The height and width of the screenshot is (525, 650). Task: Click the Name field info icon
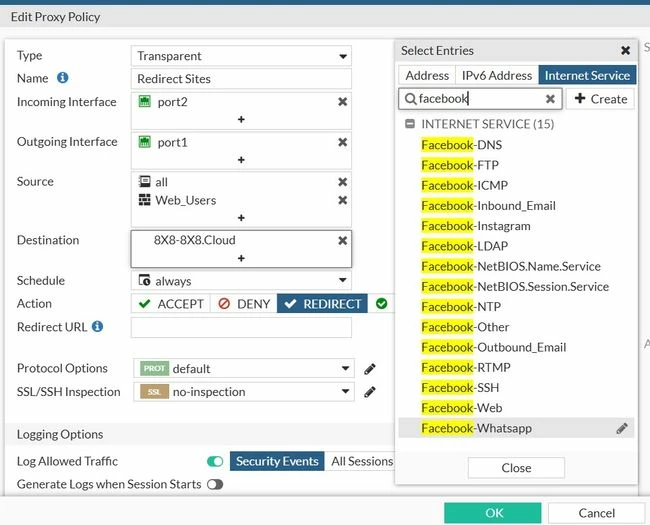coord(63,78)
